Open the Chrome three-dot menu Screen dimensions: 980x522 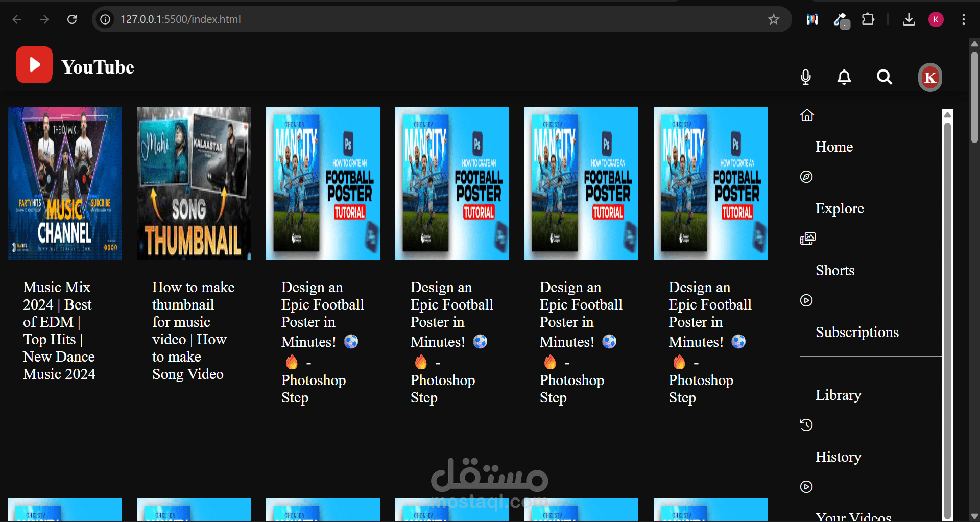tap(964, 19)
